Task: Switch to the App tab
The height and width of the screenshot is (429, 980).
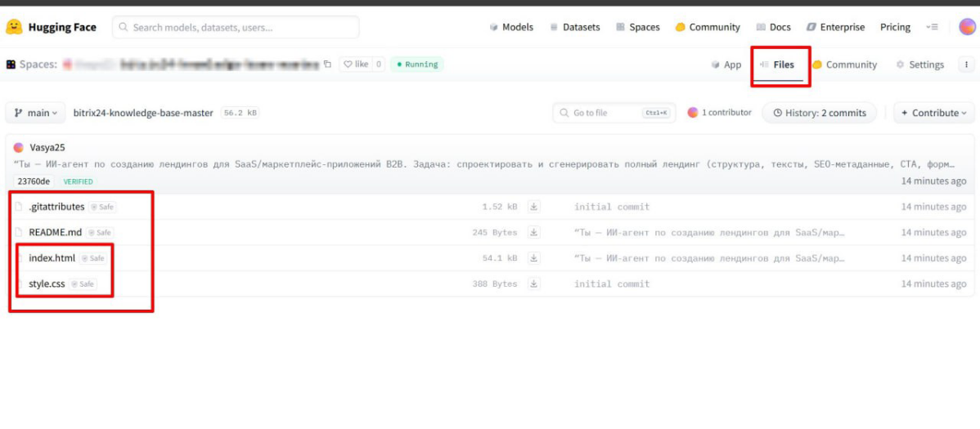Action: pos(726,65)
